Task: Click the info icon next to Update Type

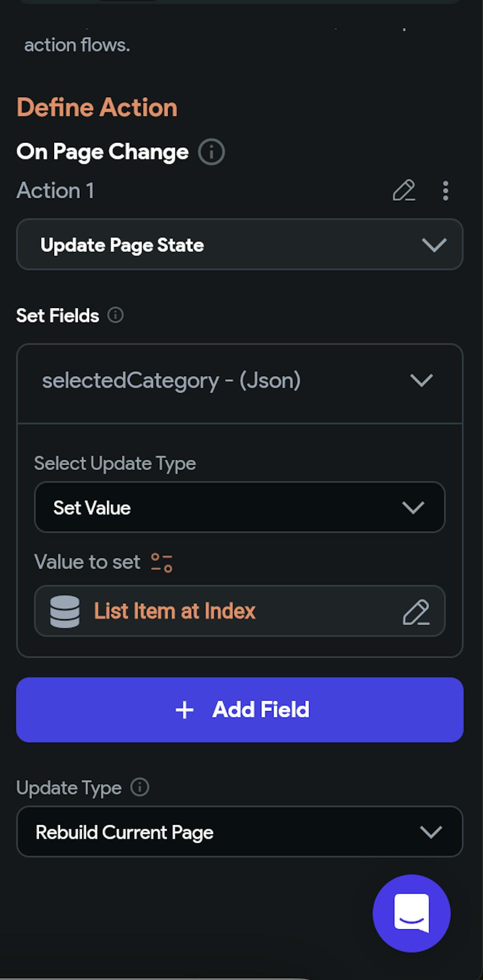Action: coord(140,787)
